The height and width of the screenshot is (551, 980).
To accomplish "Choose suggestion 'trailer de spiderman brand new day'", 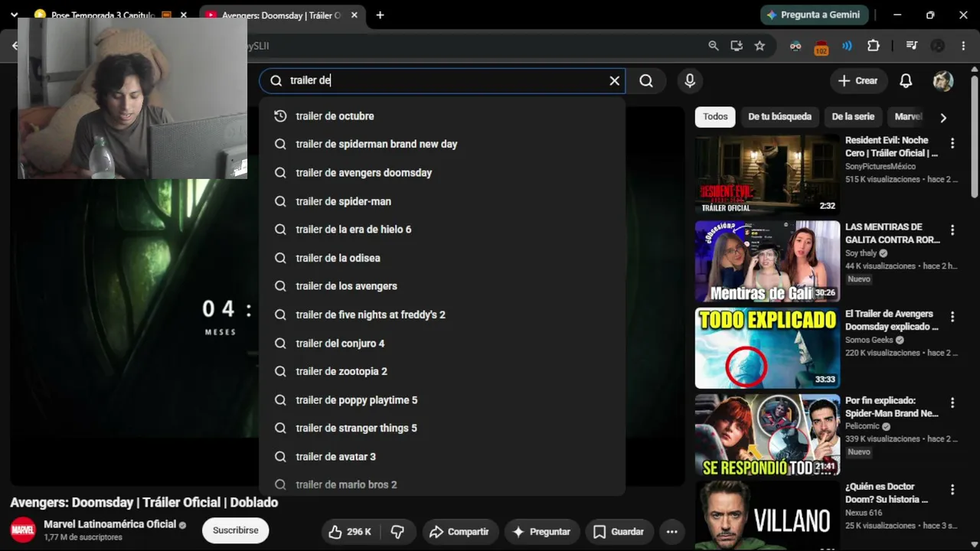I will pos(443,145).
